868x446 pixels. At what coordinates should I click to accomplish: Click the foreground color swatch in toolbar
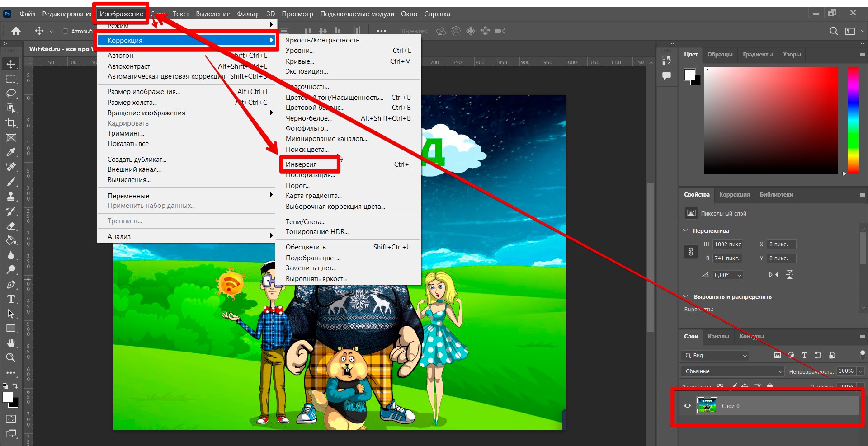click(8, 397)
